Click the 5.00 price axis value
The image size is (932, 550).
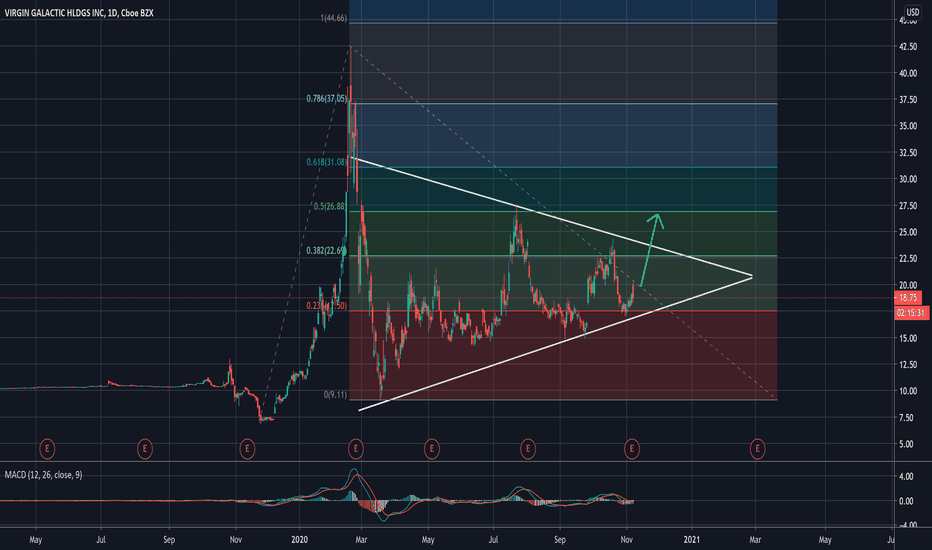click(x=908, y=444)
